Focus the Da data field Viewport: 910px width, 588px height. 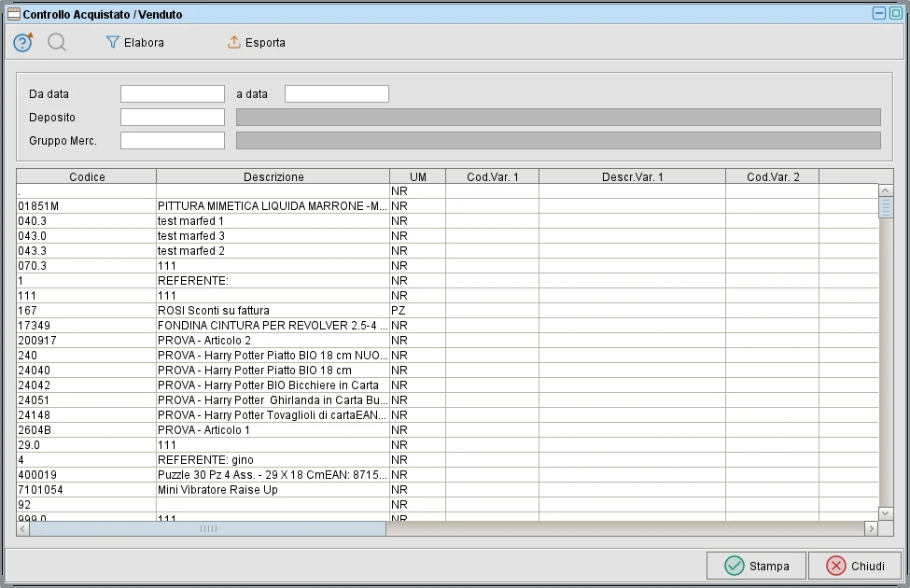click(173, 94)
